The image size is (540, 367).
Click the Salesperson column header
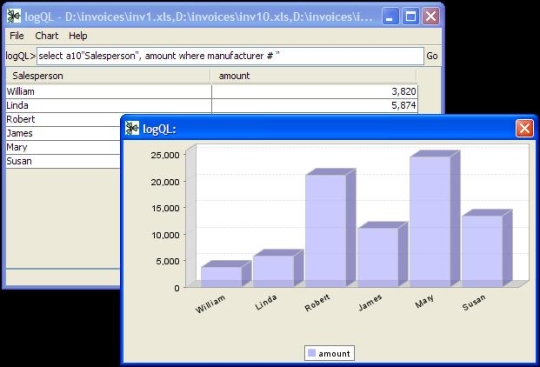point(108,76)
